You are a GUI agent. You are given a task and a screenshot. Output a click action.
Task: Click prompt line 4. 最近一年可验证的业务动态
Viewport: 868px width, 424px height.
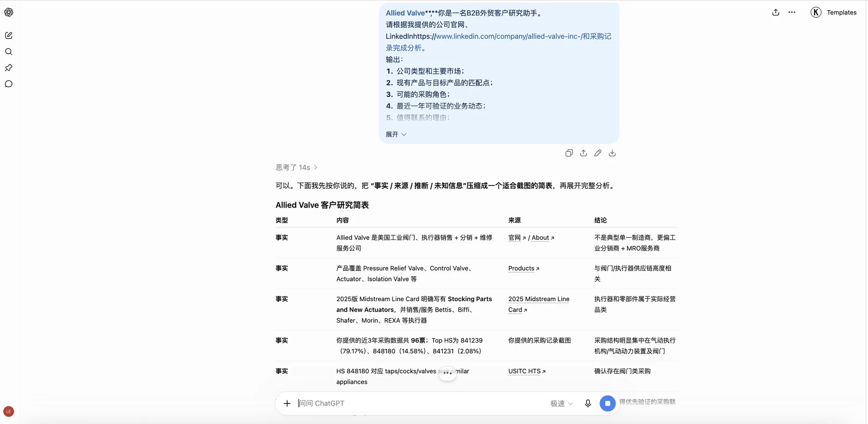pos(436,106)
